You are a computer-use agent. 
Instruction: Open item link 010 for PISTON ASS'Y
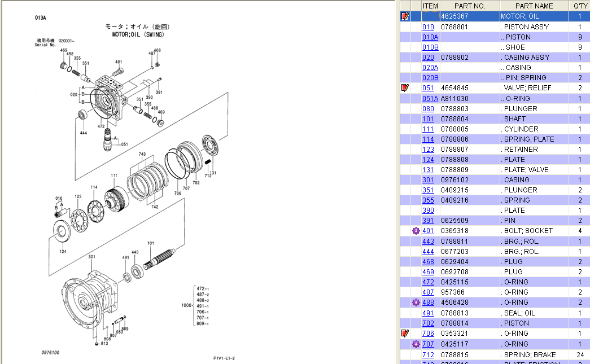point(429,27)
